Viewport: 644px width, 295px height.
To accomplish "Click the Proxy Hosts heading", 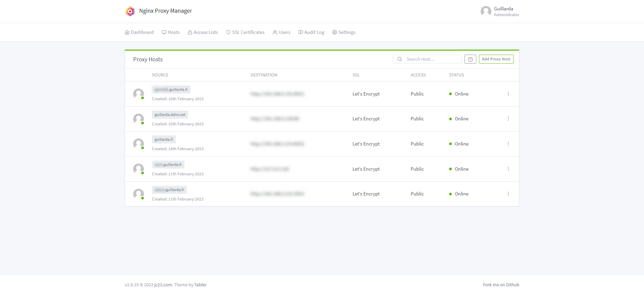I will tap(148, 59).
